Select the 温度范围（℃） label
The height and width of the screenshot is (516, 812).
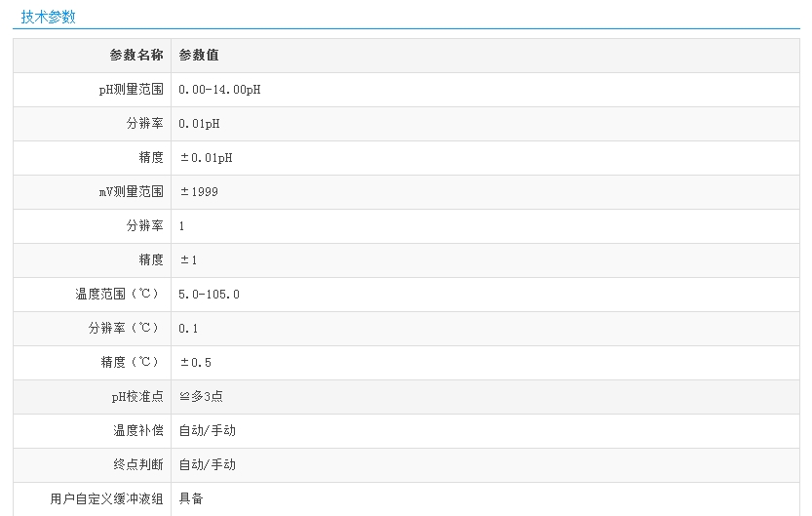[x=119, y=295]
